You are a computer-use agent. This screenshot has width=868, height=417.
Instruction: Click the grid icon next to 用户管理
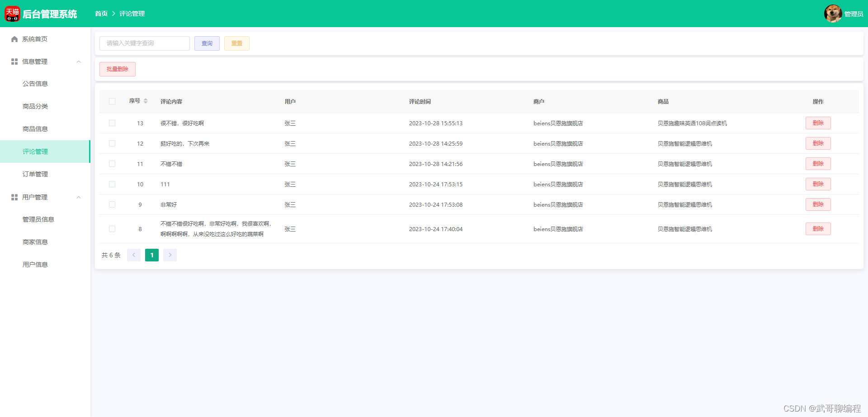(14, 197)
